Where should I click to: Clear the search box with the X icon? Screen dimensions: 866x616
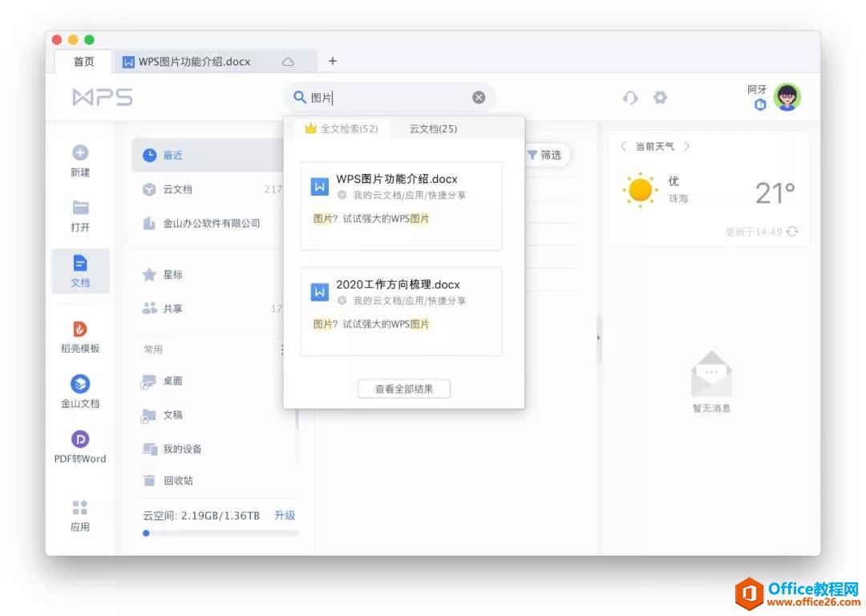(x=479, y=97)
